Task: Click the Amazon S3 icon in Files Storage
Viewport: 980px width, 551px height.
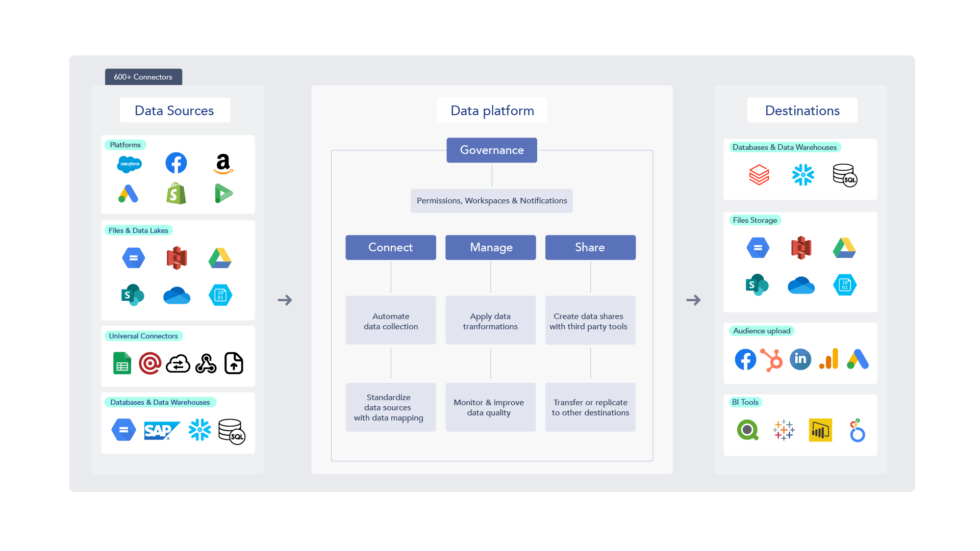Action: tap(801, 248)
